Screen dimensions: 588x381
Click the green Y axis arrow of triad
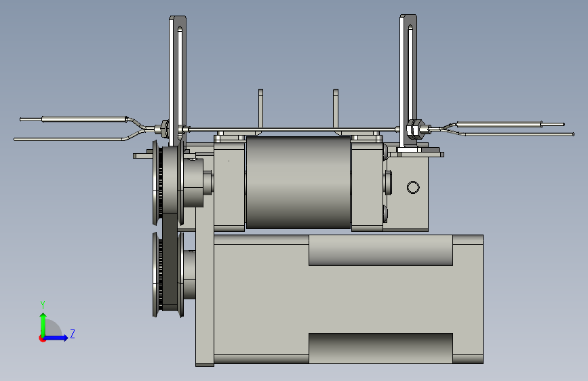pos(43,324)
